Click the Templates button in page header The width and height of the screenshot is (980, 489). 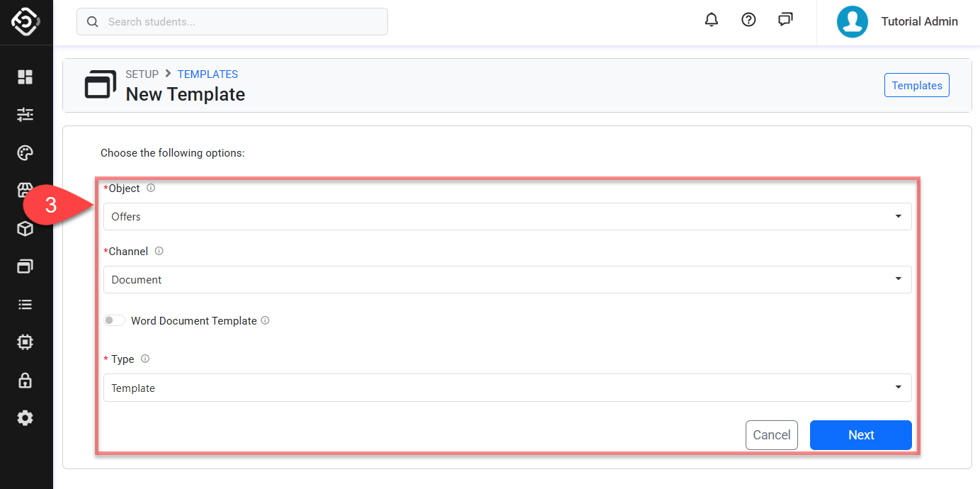coord(916,85)
